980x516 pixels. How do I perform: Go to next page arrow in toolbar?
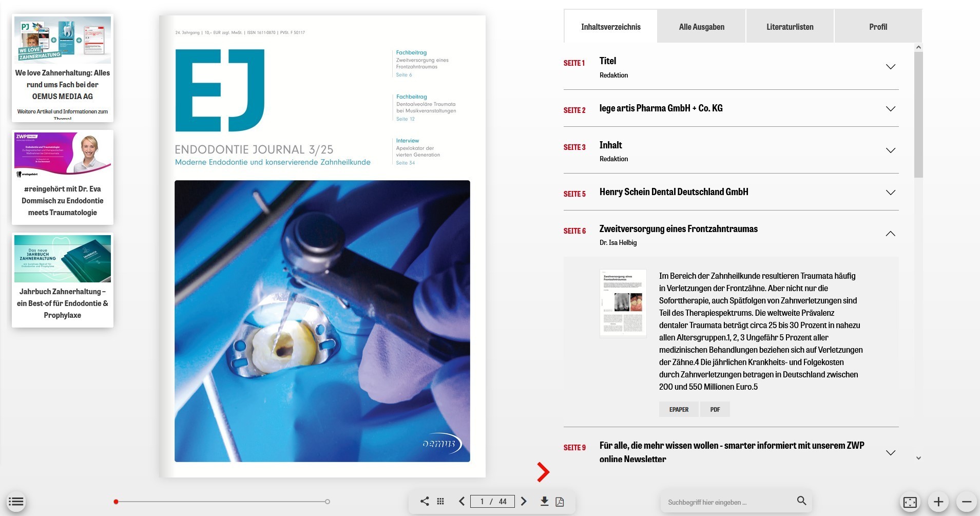click(x=524, y=502)
